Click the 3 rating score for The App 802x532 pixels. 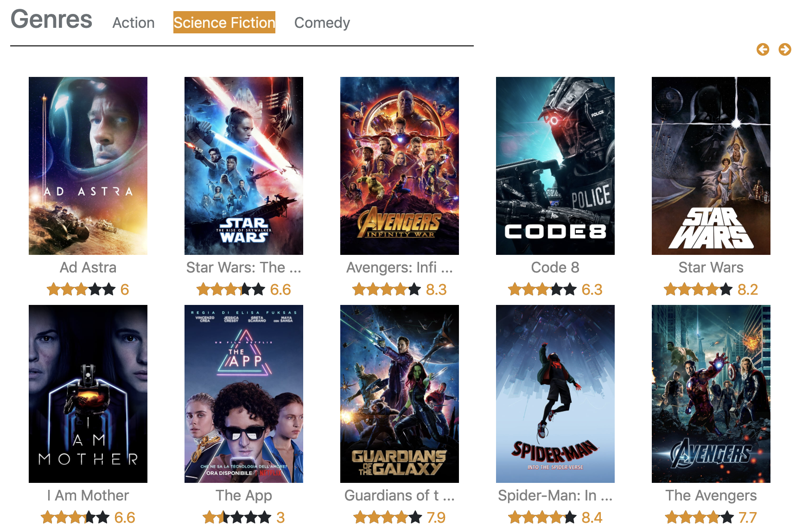280,518
